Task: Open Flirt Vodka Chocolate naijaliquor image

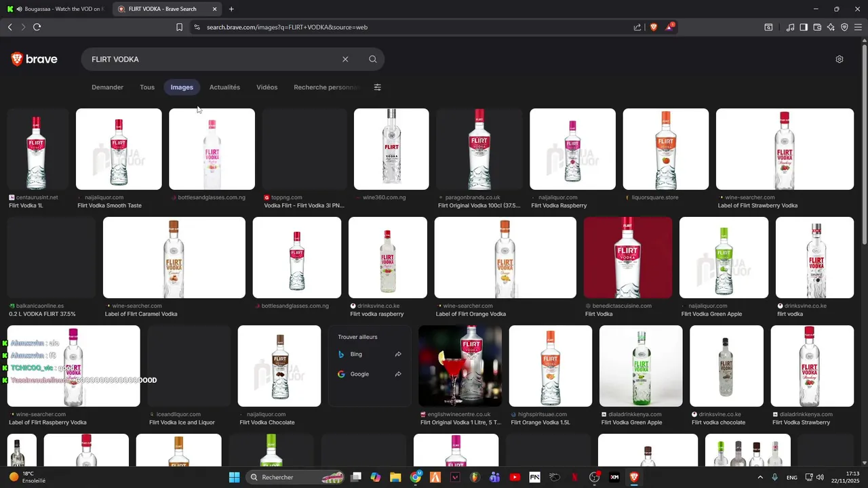Action: pos(279,366)
